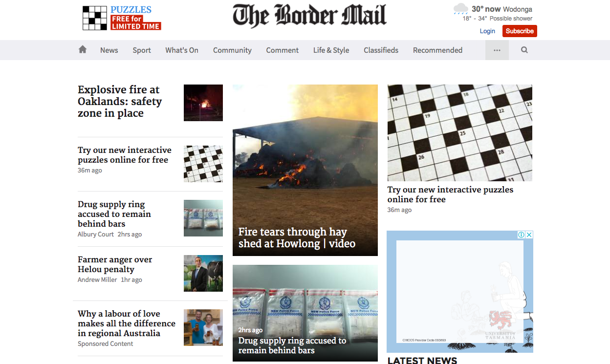Close the University of Tasmania ad
This screenshot has width=610, height=364.
pyautogui.click(x=529, y=235)
